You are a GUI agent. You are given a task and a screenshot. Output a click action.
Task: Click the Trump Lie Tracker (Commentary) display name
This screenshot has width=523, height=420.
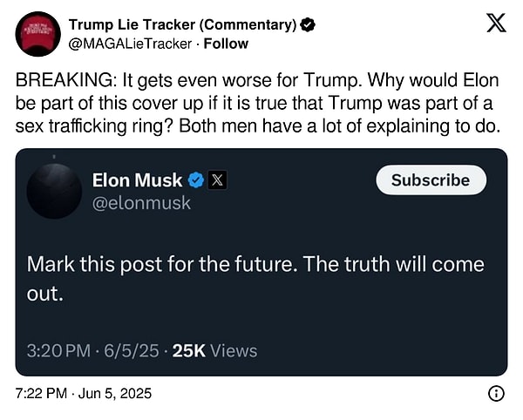point(181,24)
